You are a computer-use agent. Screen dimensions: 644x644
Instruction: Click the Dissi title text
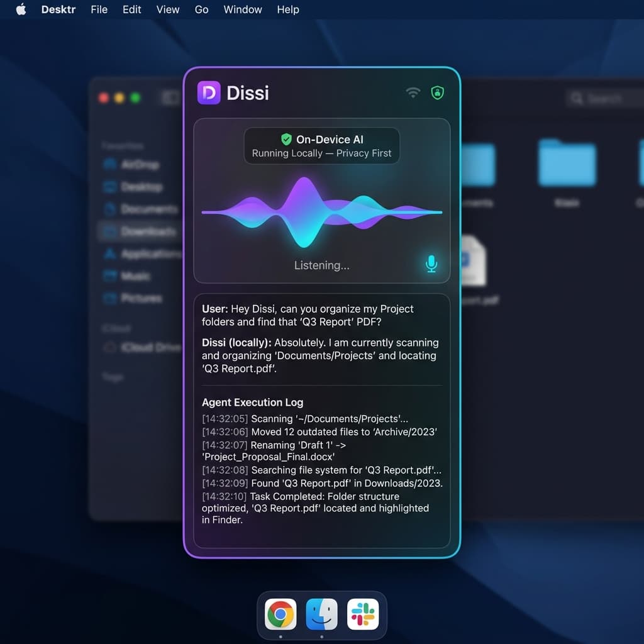tap(248, 93)
